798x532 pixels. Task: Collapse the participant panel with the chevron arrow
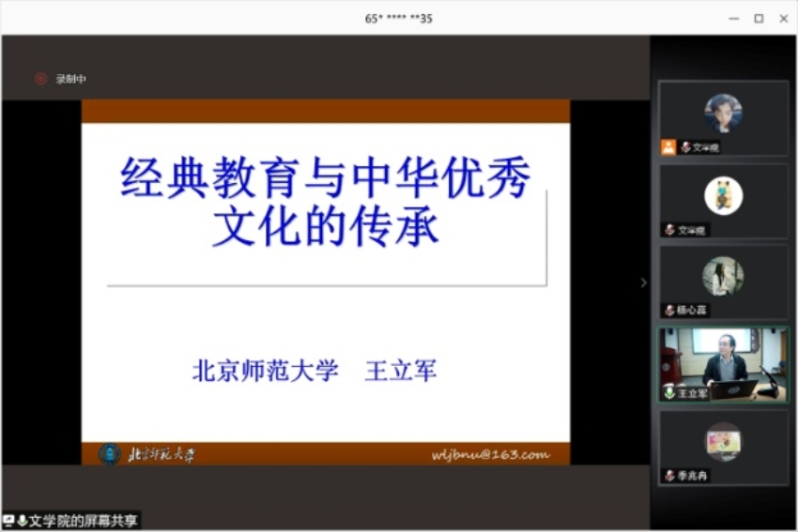[x=643, y=282]
